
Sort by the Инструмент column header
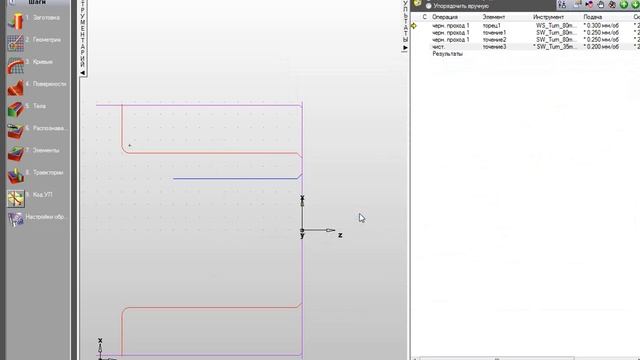tap(548, 17)
